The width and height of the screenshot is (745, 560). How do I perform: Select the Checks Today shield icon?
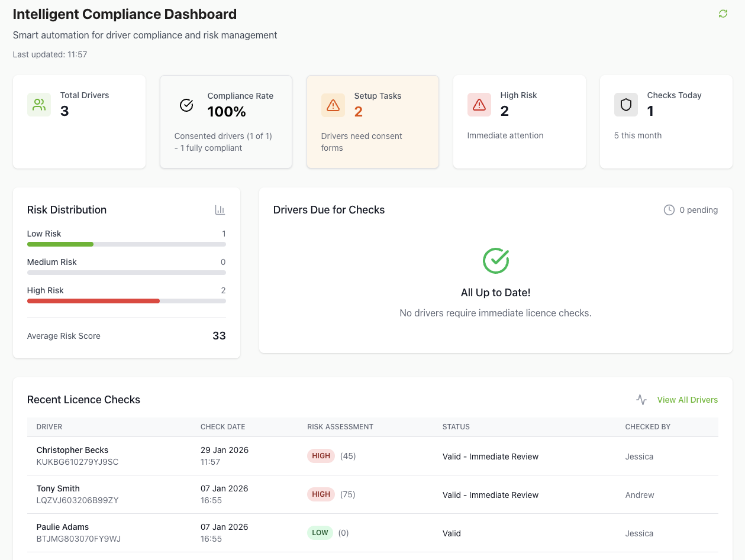[x=625, y=104]
